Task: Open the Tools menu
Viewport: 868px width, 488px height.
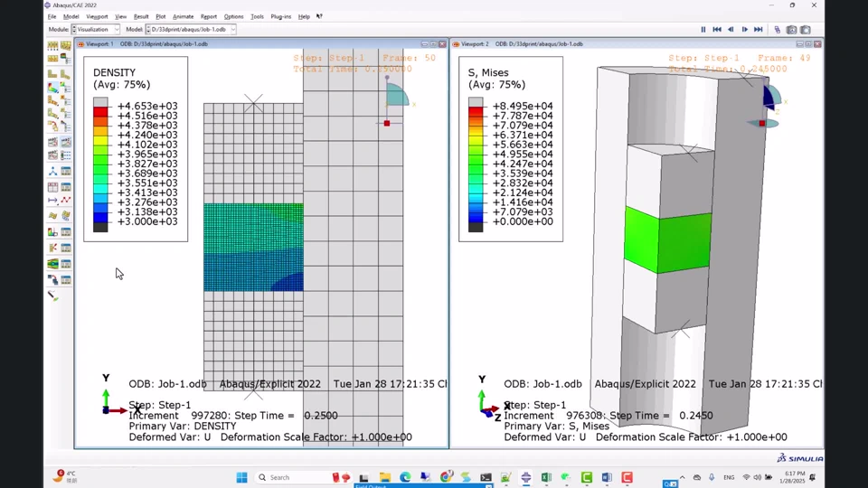Action: click(x=258, y=16)
